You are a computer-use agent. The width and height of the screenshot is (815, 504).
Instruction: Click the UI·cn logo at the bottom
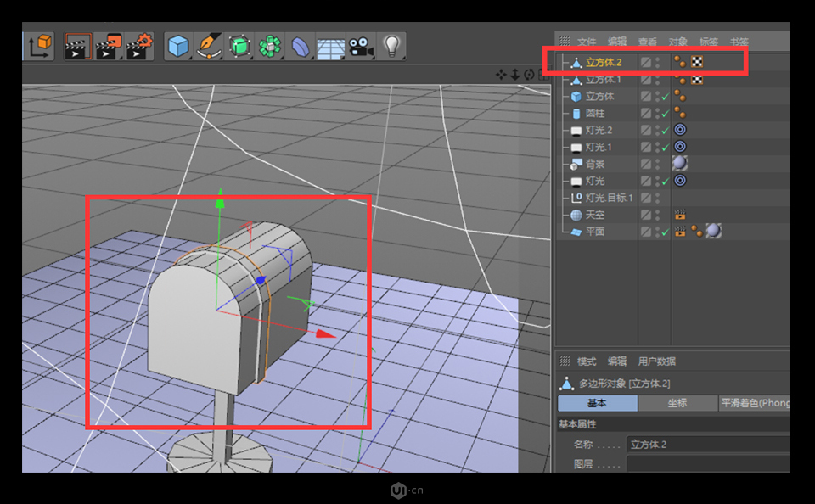click(x=406, y=490)
